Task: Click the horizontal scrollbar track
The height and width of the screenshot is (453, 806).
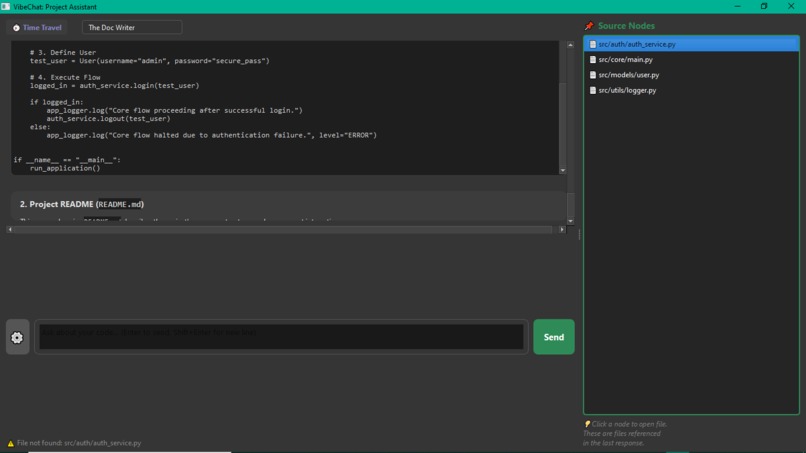Action: [286, 229]
